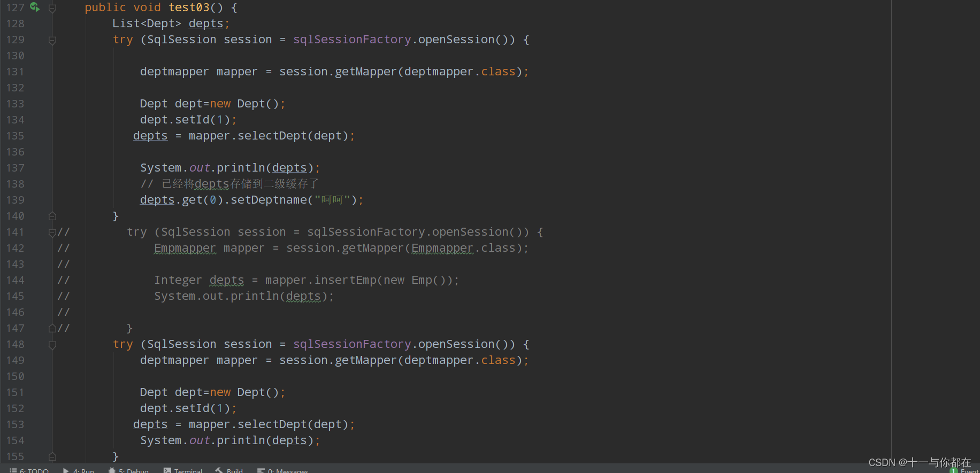980x473 pixels.
Task: Open the Terminal tool window tab
Action: (x=183, y=470)
